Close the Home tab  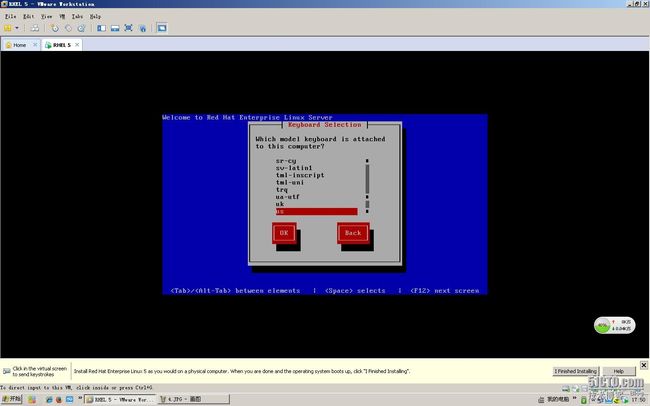(35, 44)
